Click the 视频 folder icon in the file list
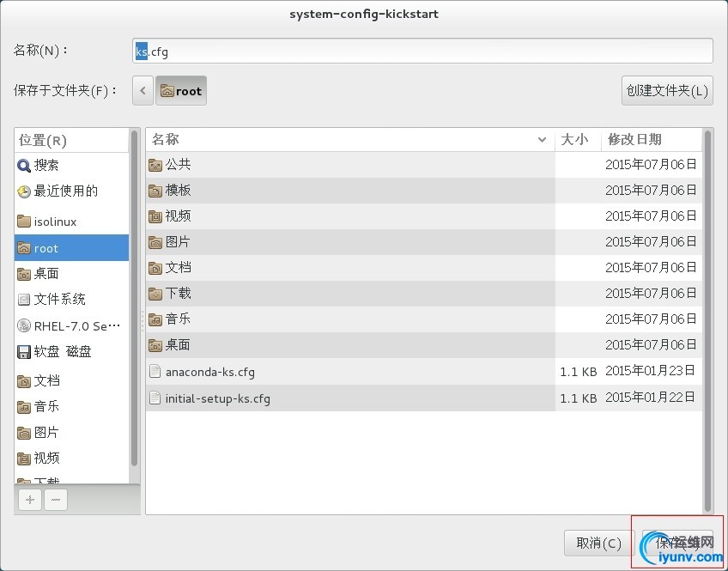728x571 pixels. click(155, 216)
